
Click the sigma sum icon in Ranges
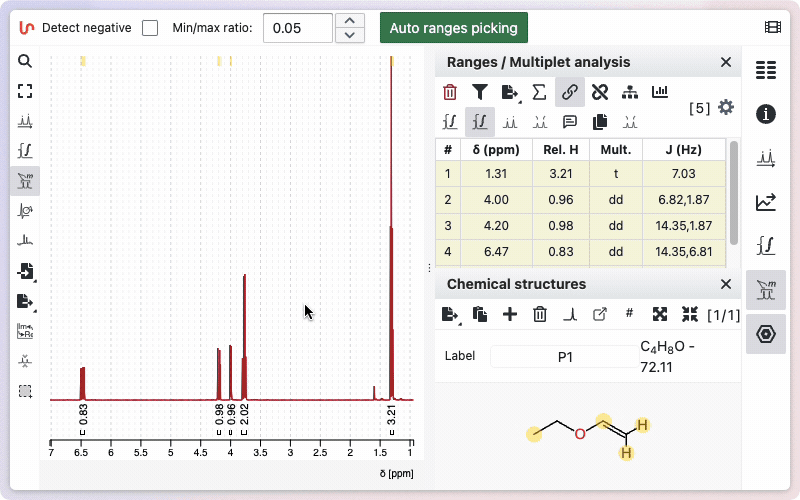(539, 93)
